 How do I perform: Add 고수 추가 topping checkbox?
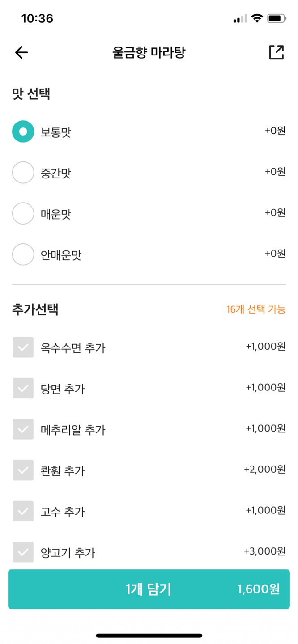(x=23, y=511)
